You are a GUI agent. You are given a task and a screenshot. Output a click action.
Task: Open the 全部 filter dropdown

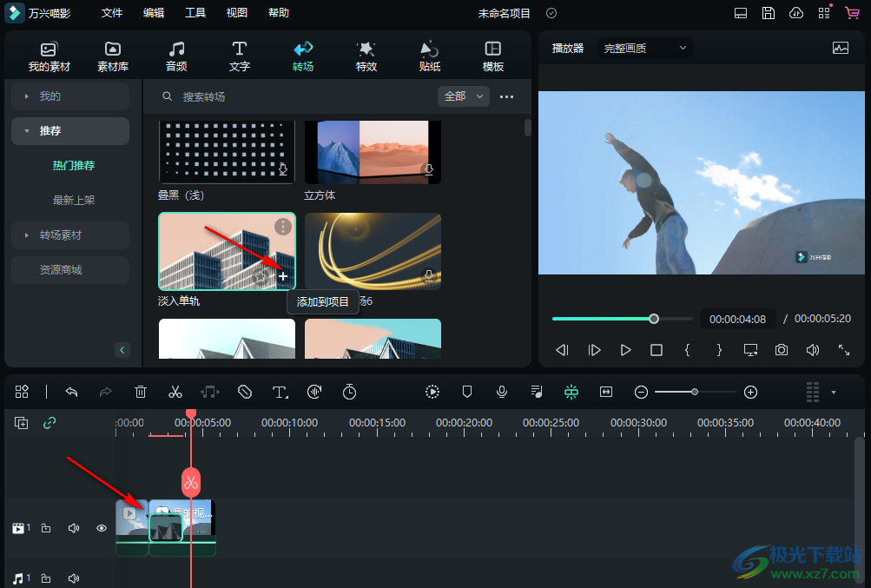pyautogui.click(x=464, y=96)
